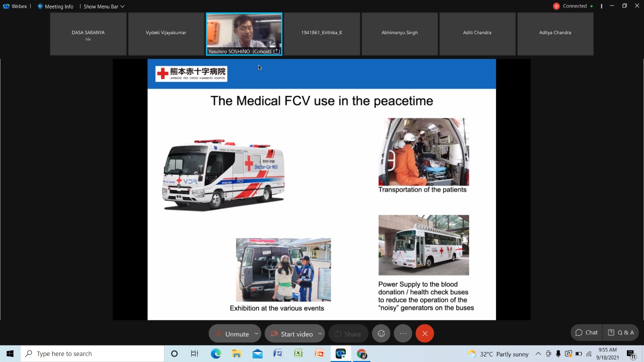This screenshot has height=362, width=644.
Task: Open the Mail app from the taskbar
Action: click(x=258, y=354)
